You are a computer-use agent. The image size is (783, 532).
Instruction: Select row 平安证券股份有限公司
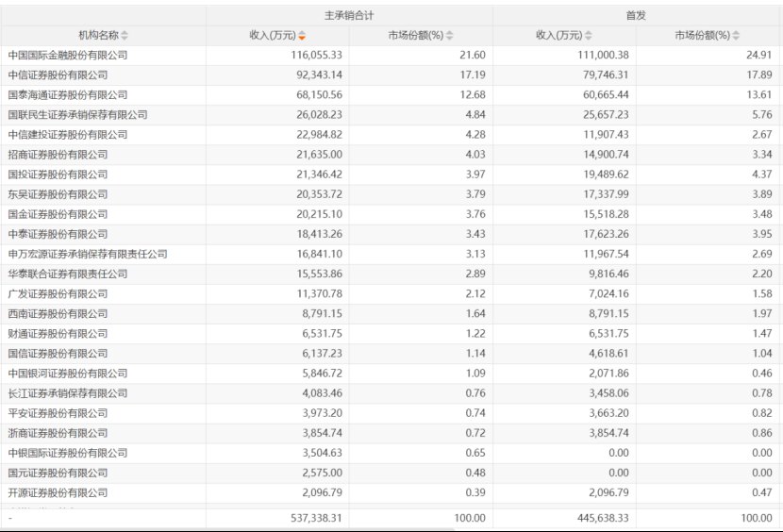pyautogui.click(x=390, y=413)
